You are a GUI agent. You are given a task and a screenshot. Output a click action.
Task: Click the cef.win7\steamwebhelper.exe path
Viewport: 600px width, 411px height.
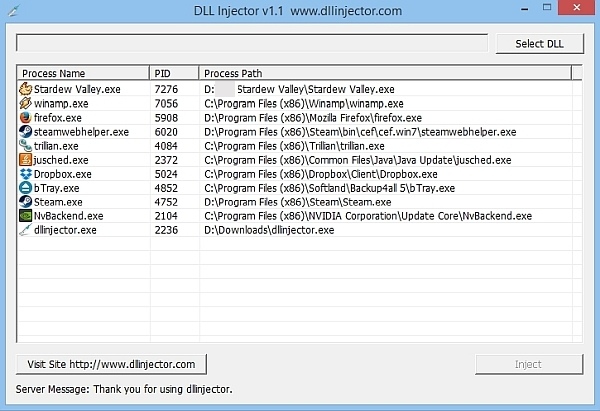(x=360, y=132)
